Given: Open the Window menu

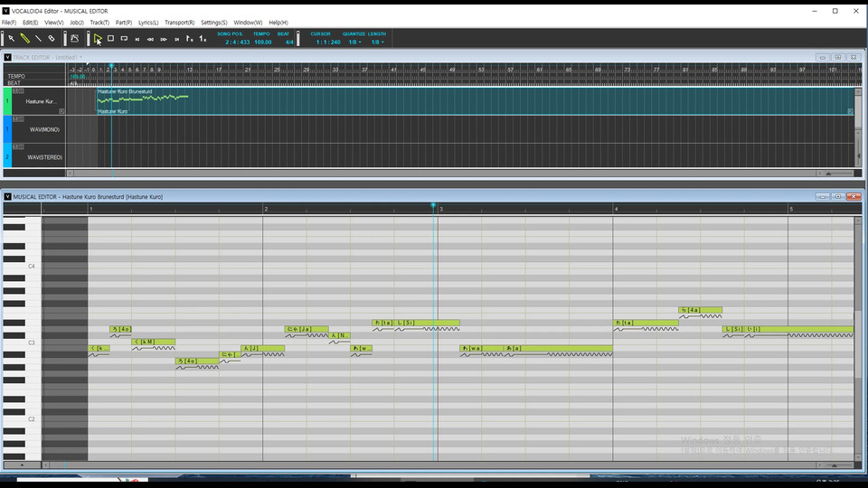Looking at the screenshot, I should tap(248, 23).
